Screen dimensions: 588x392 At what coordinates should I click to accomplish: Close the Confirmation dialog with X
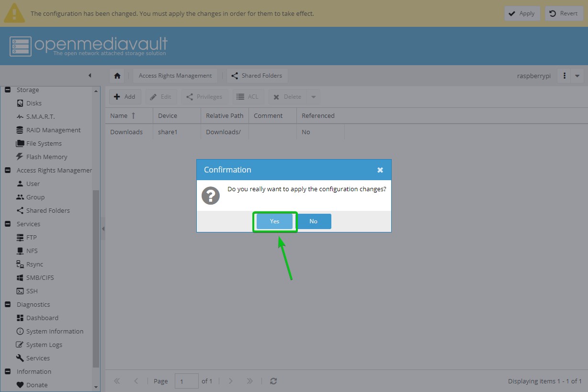pos(380,170)
